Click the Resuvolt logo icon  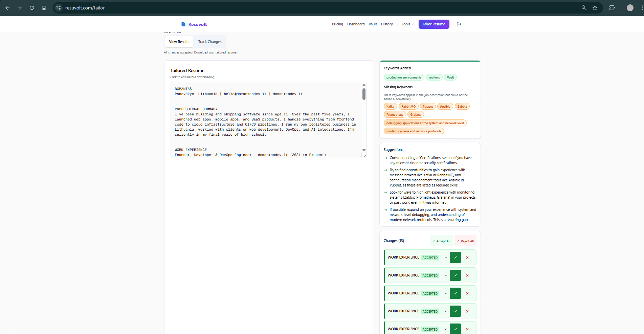click(x=183, y=24)
